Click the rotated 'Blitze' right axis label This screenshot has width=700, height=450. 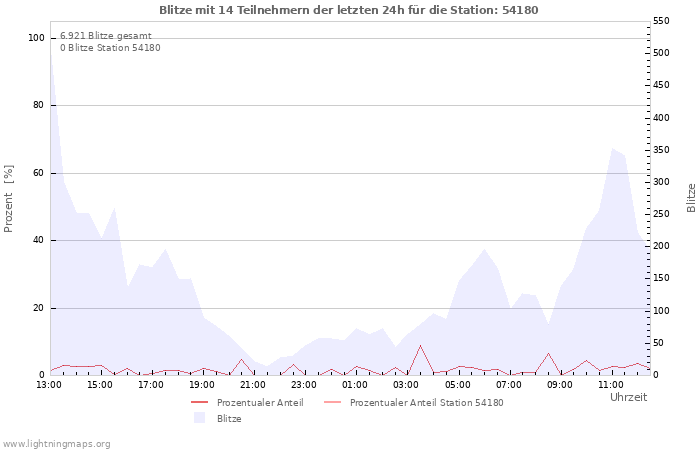(x=690, y=198)
